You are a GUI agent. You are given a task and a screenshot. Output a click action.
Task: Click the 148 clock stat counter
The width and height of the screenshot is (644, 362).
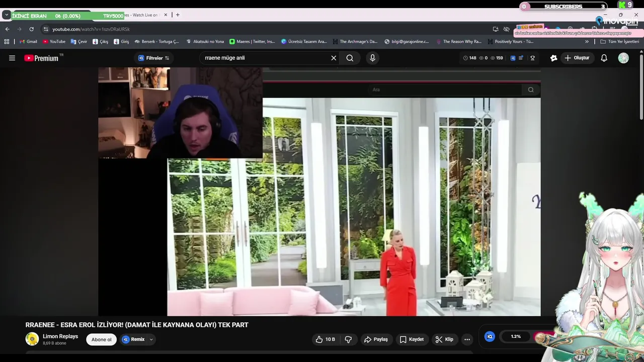point(469,58)
